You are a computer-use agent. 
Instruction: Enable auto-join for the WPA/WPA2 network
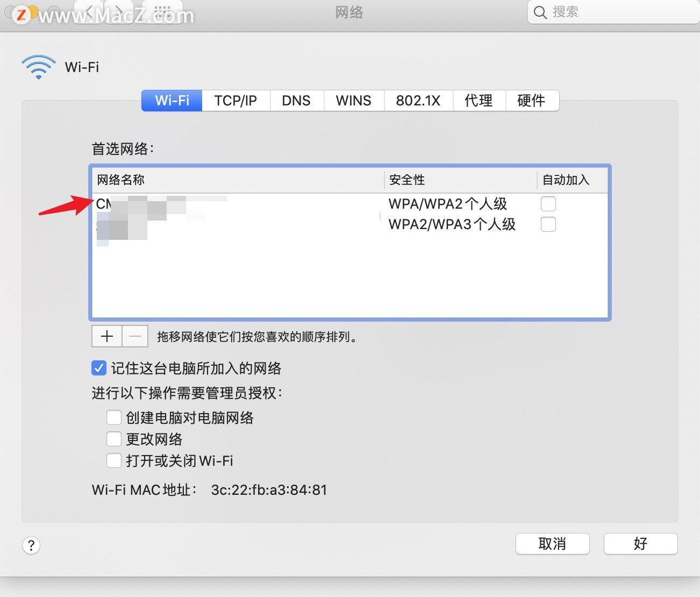point(548,203)
